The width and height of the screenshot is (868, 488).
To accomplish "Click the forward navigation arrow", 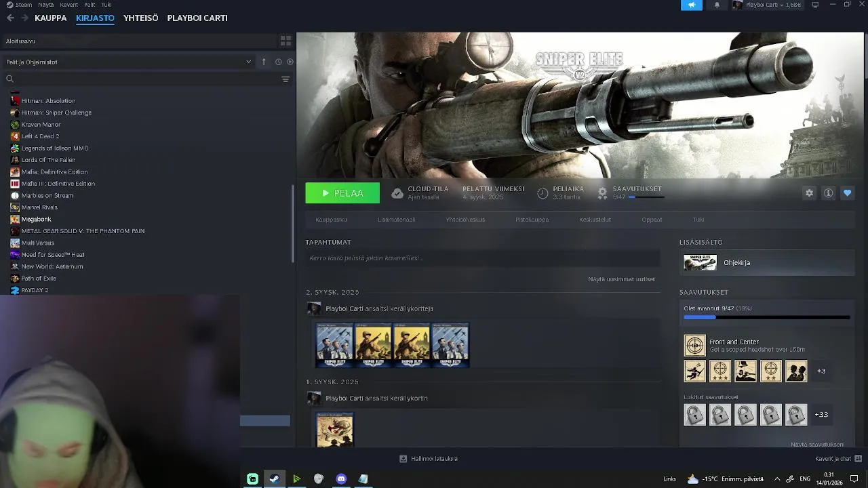I will (24, 18).
